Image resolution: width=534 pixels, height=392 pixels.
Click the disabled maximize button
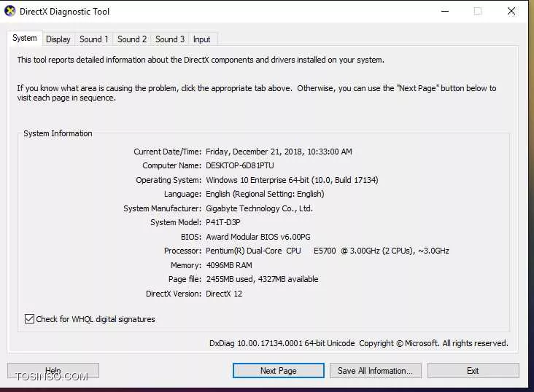click(x=478, y=11)
